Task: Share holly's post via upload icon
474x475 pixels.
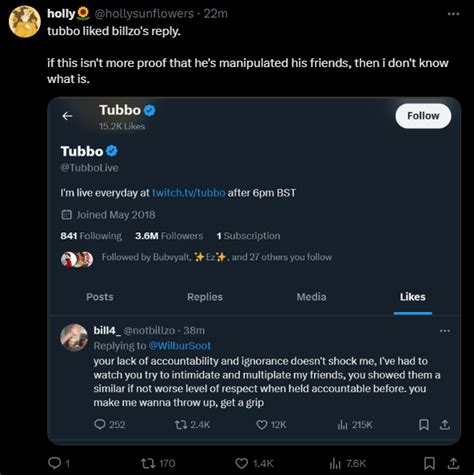Action: pyautogui.click(x=453, y=463)
